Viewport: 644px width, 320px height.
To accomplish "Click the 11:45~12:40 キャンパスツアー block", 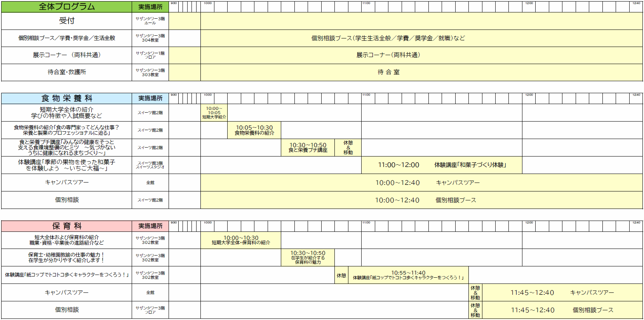I will coord(562,292).
